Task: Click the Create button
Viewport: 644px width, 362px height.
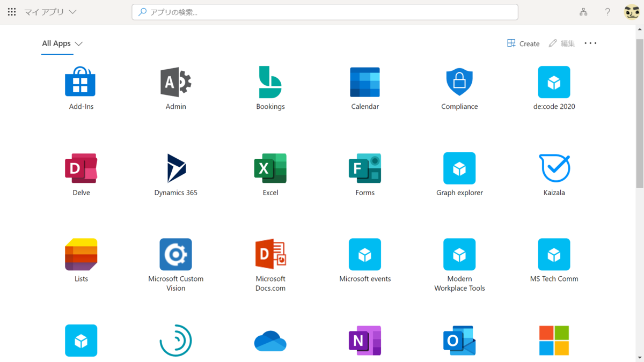Action: [523, 43]
